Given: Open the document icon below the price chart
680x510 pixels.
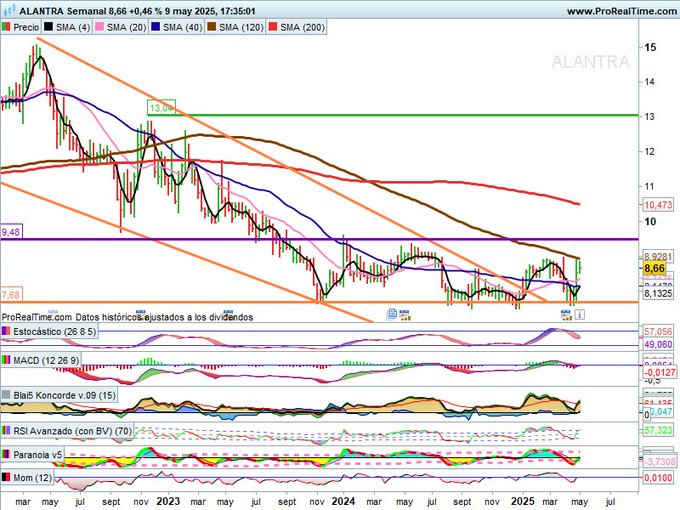Looking at the screenshot, I should (392, 314).
